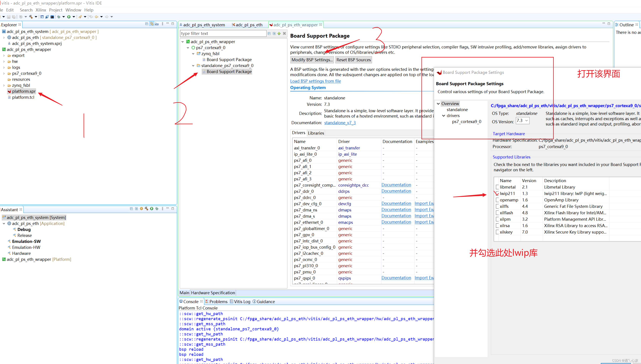Click Reset BSP Sources button
This screenshot has height=364, width=641.
pyautogui.click(x=353, y=60)
